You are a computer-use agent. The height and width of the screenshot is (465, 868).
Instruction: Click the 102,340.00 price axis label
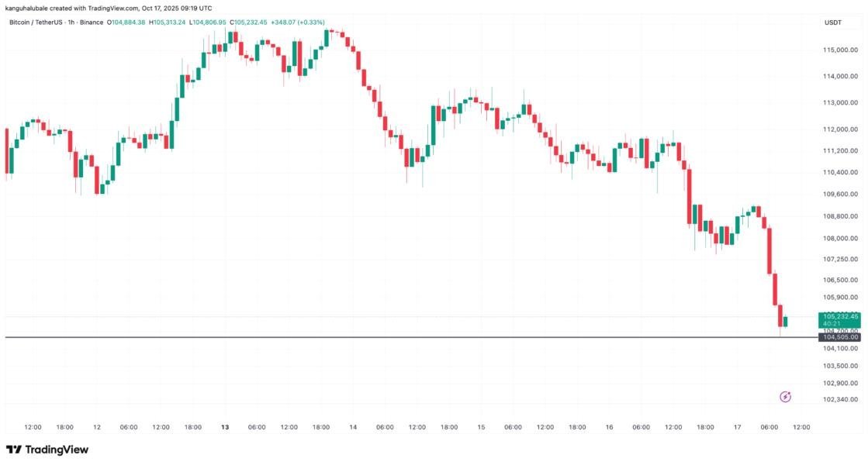[840, 399]
